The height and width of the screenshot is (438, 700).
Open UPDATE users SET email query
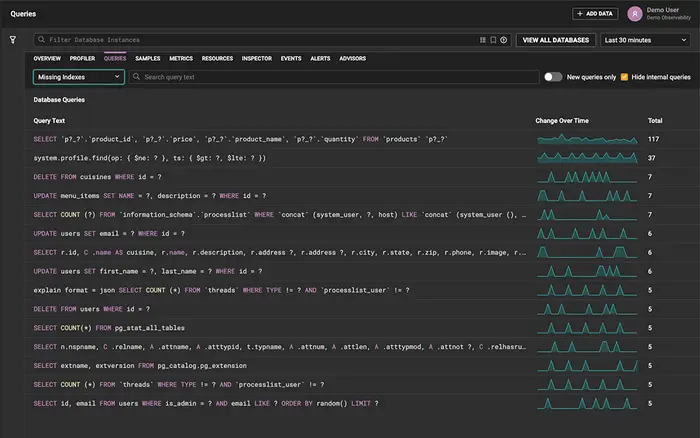362,234
